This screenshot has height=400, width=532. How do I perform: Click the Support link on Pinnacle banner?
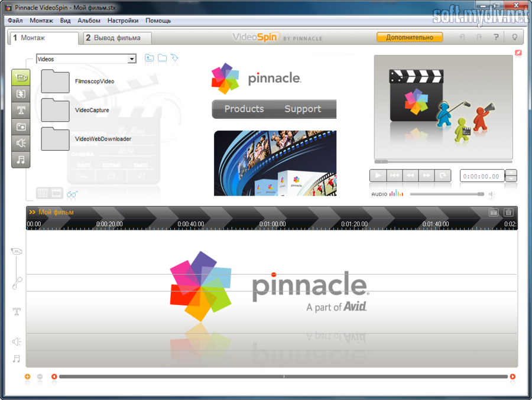tap(303, 109)
